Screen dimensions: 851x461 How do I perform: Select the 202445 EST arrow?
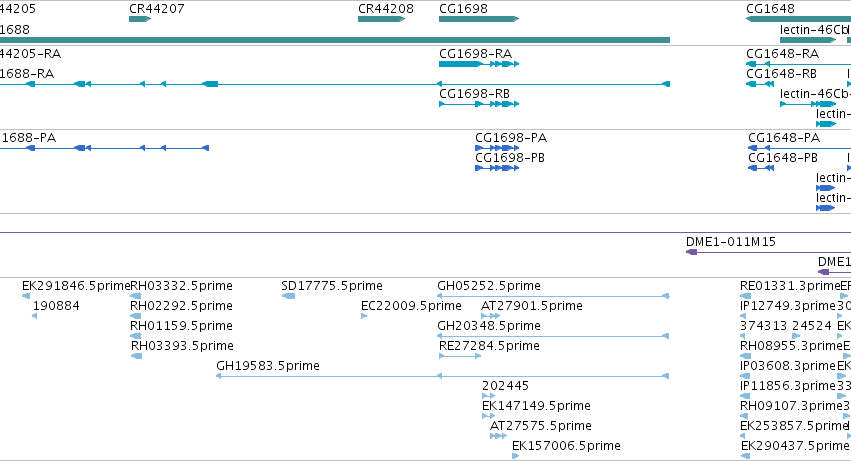point(488,396)
